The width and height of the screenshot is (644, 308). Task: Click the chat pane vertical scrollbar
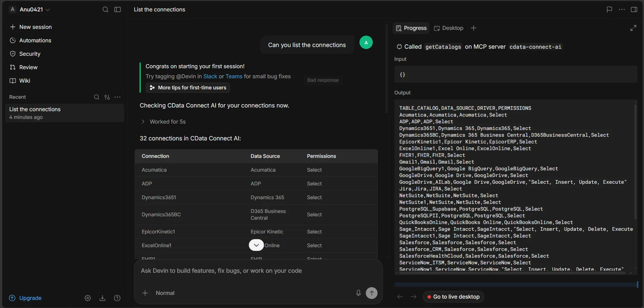coord(387,68)
